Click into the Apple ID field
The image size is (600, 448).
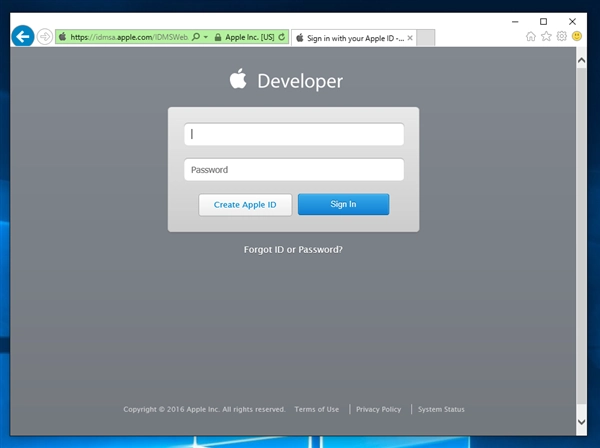point(294,134)
